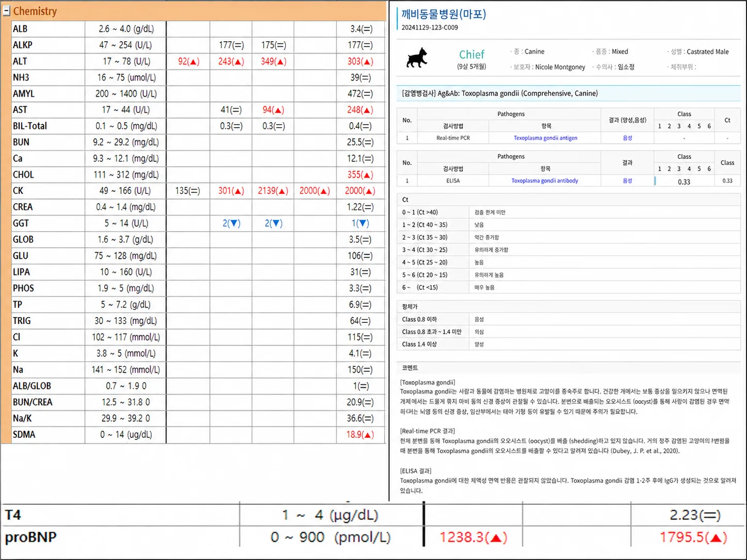This screenshot has height=560, width=747.
Task: Select the proBNP row label
Action: (30, 537)
